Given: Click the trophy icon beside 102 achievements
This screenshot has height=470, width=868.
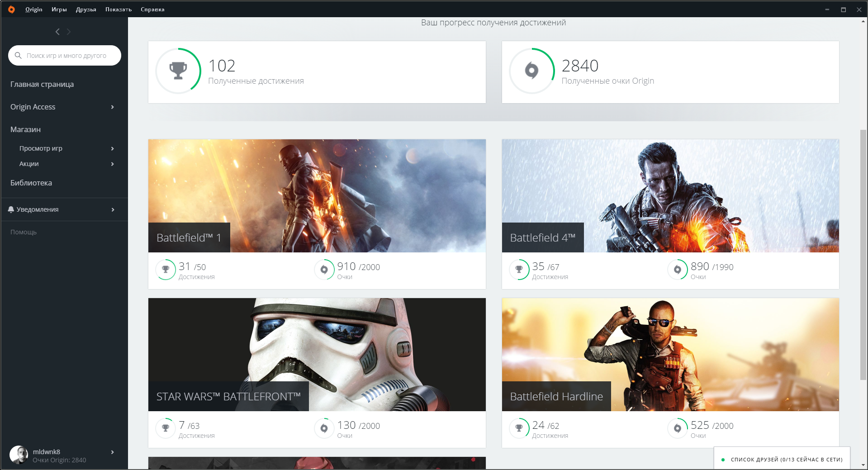Looking at the screenshot, I should click(x=178, y=71).
